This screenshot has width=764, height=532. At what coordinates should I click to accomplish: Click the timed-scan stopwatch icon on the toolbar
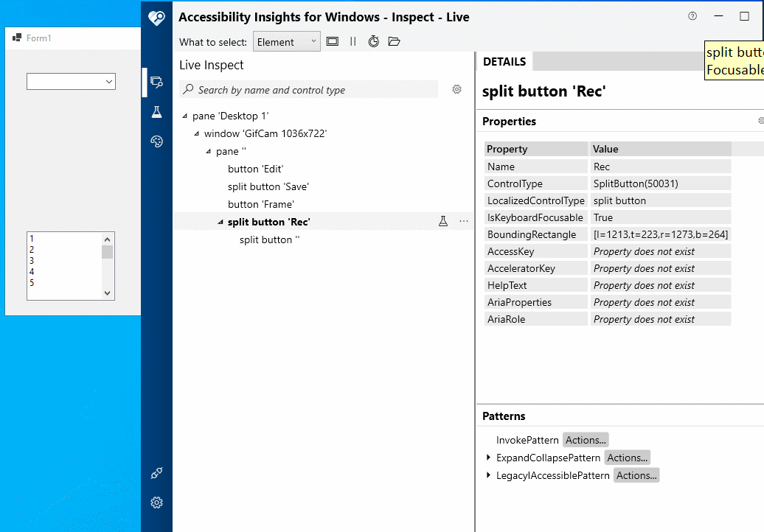(x=373, y=41)
